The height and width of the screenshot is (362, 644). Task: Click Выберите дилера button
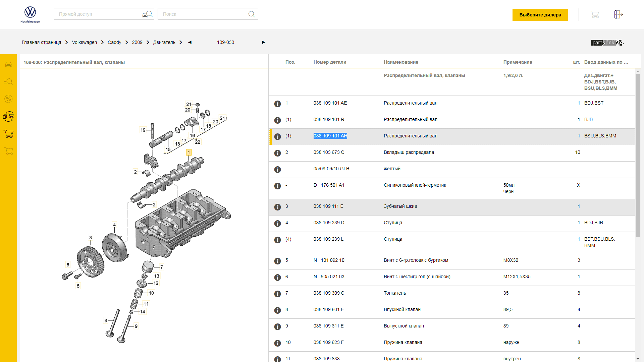pyautogui.click(x=540, y=15)
